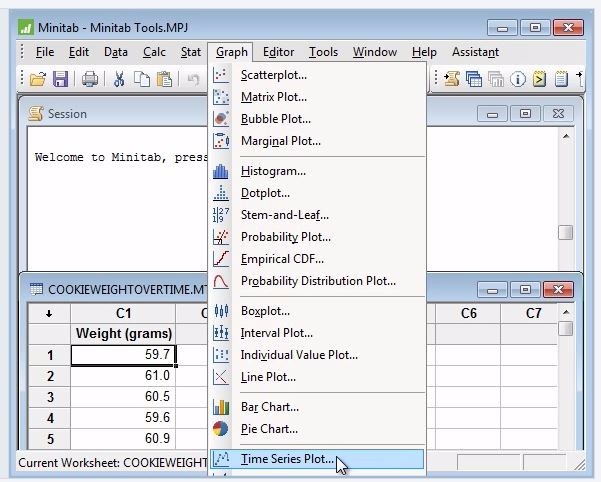
Task: Select Boxplot in the Graph menu
Action: pyautogui.click(x=317, y=311)
